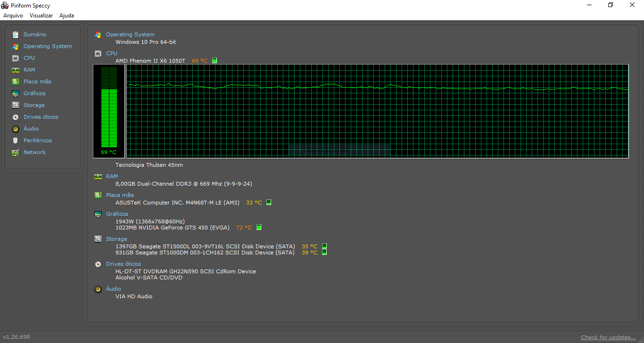
Task: Click the Tecnologia Thuban 45nm text
Action: (149, 165)
